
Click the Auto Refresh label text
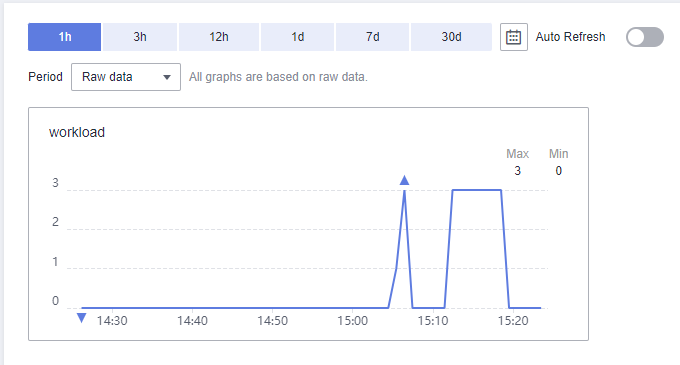pyautogui.click(x=570, y=37)
